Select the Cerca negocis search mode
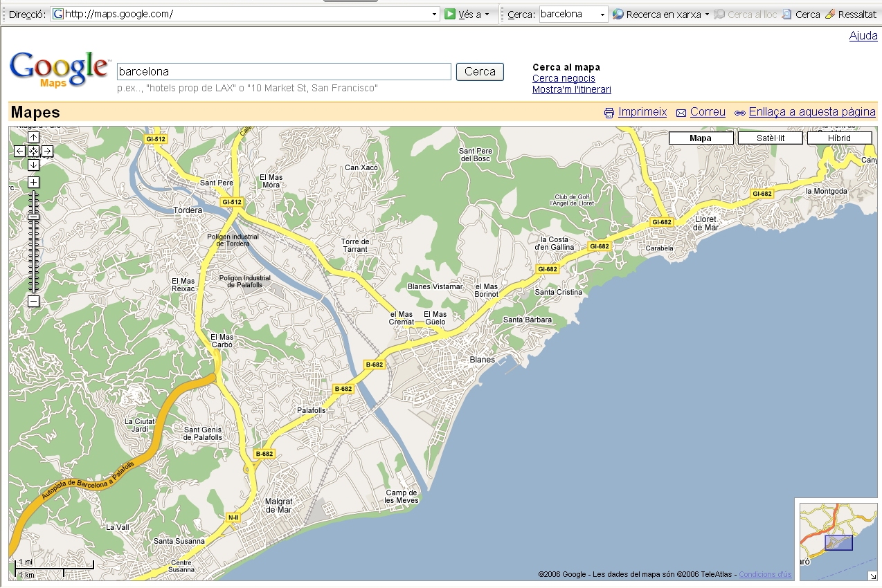The image size is (882, 588). (x=564, y=78)
